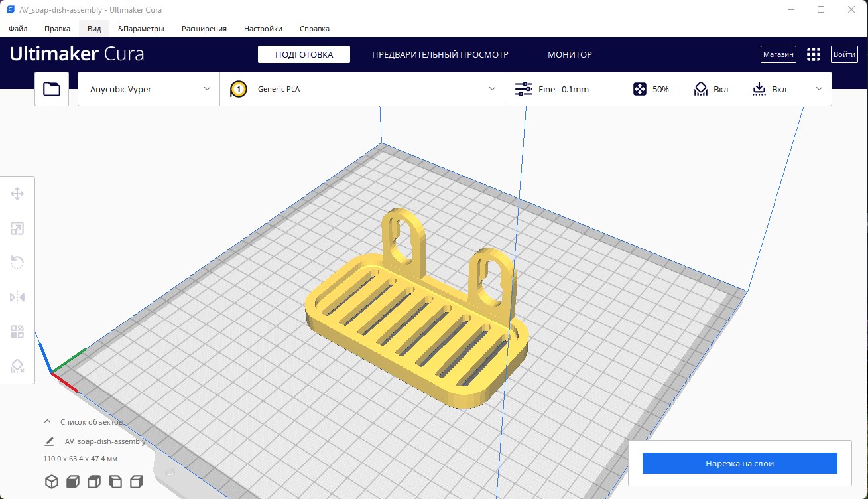Click the Cura window logo icon
The width and height of the screenshot is (868, 499).
(11, 10)
